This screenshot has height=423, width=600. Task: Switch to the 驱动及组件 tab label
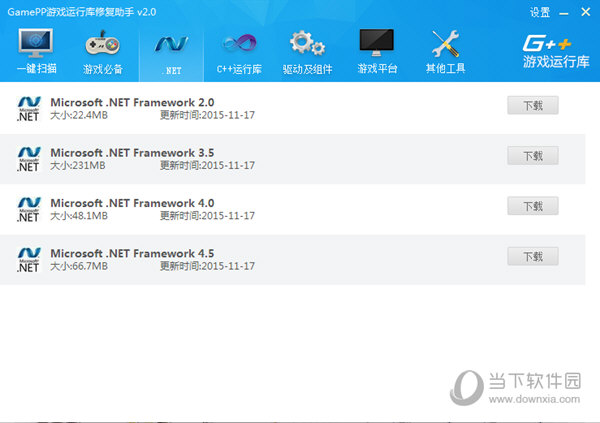coord(307,69)
